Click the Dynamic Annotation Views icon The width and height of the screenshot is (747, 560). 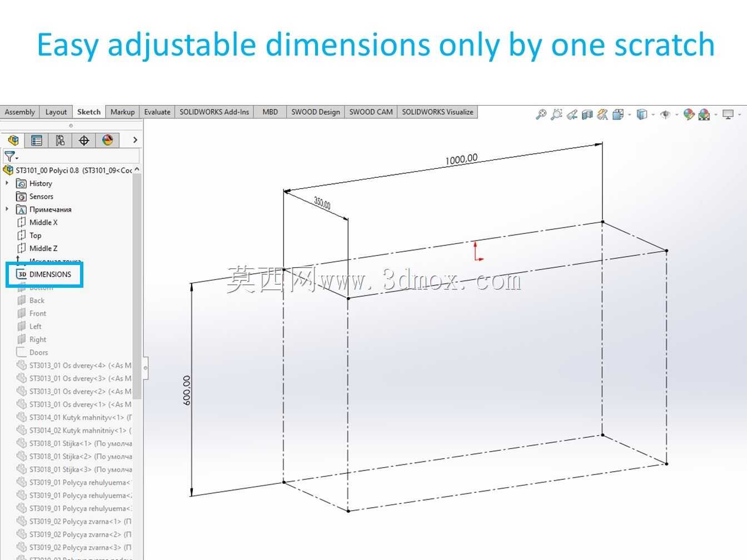[602, 114]
